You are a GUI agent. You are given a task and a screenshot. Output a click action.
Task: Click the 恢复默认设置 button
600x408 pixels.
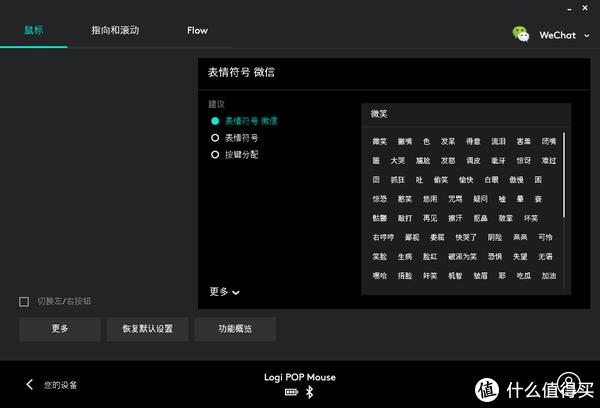coord(148,329)
